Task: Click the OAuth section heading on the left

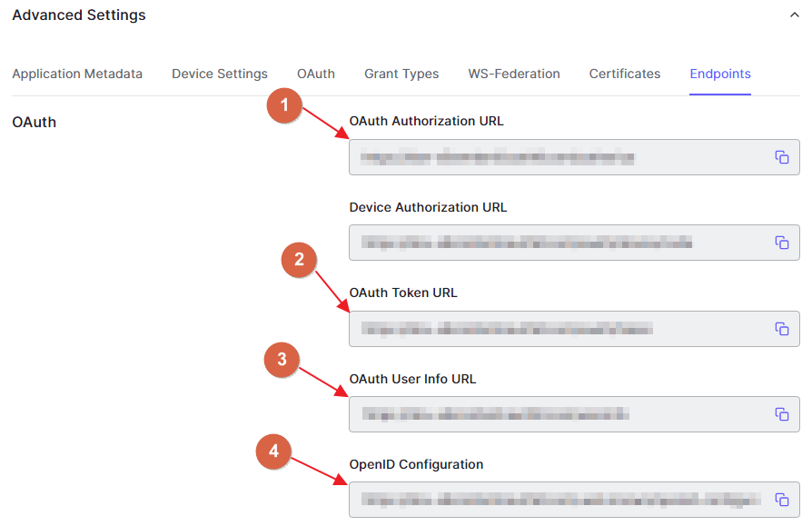Action: [34, 122]
